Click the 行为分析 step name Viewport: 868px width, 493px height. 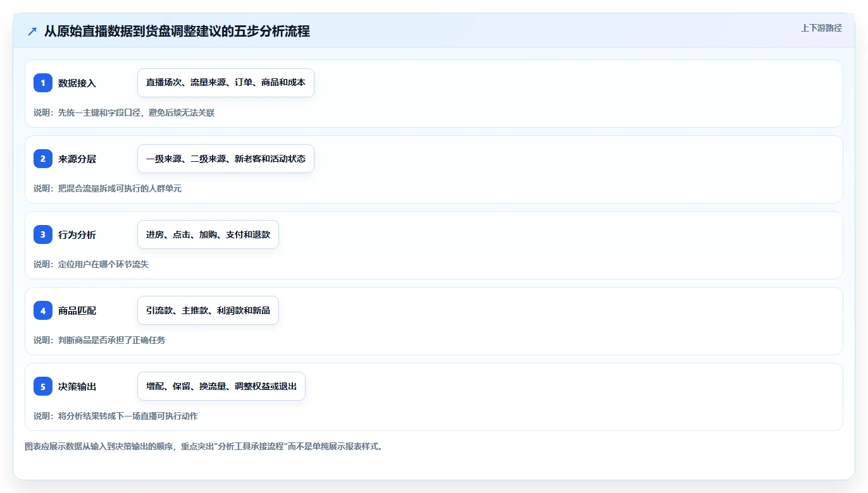pyautogui.click(x=77, y=234)
